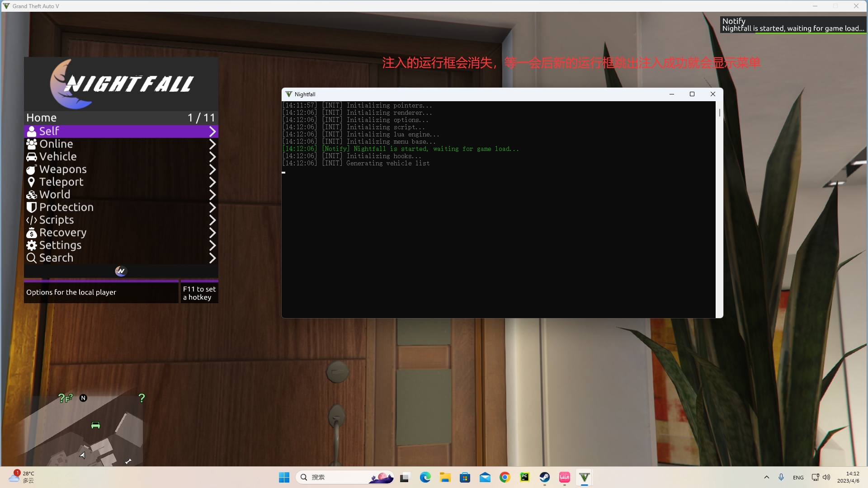This screenshot has height=488, width=868.
Task: Expand the Search submenu chevron
Action: 212,258
